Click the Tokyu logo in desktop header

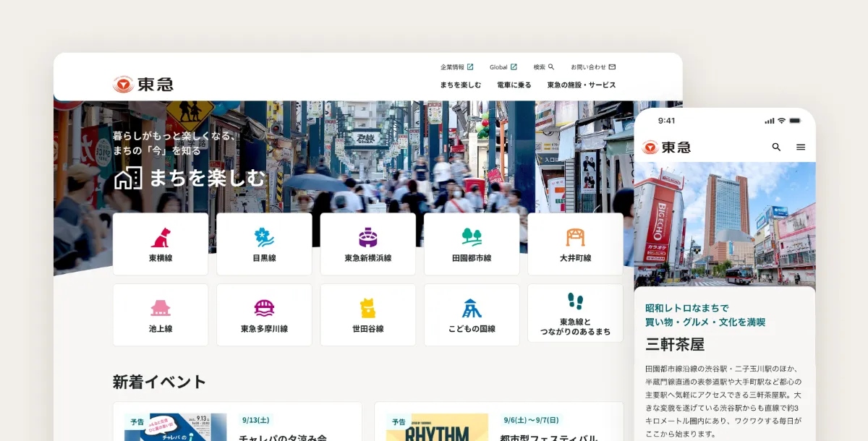pyautogui.click(x=143, y=85)
